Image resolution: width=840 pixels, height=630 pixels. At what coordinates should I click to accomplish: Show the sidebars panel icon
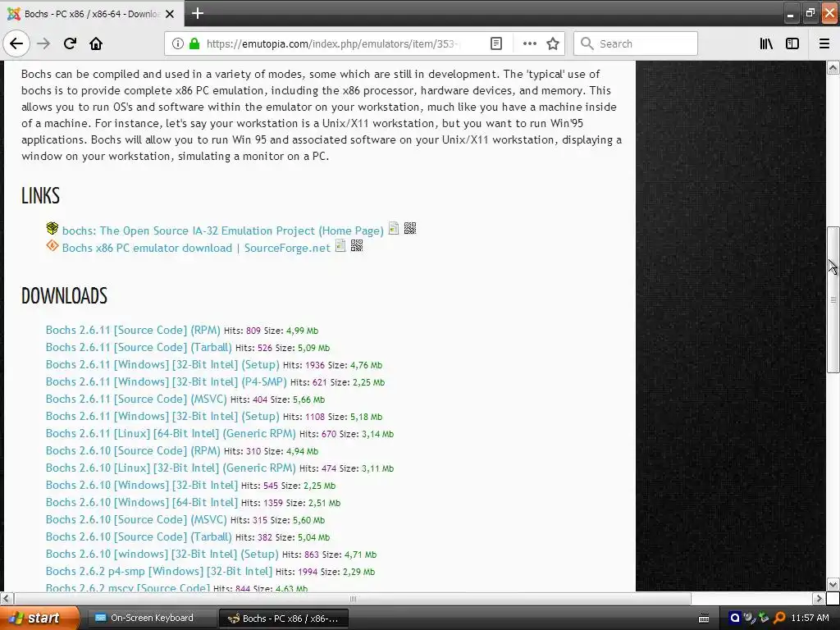pyautogui.click(x=792, y=43)
